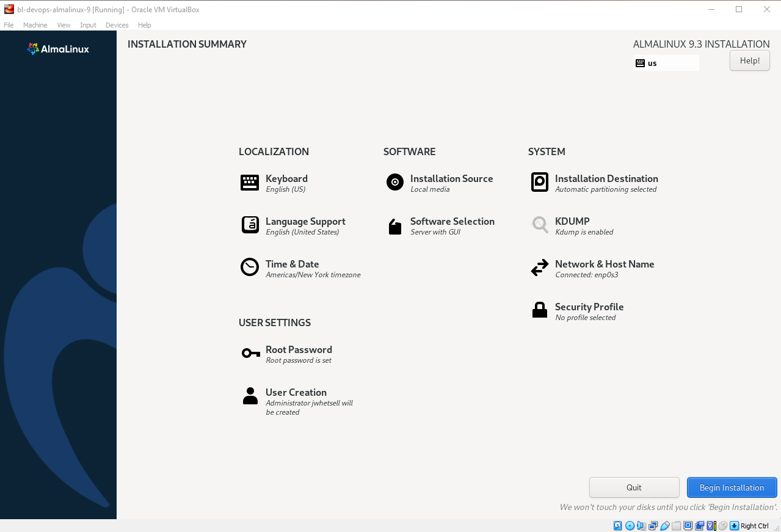Click 'Root password is set' text
This screenshot has width=781, height=532.
(x=299, y=360)
